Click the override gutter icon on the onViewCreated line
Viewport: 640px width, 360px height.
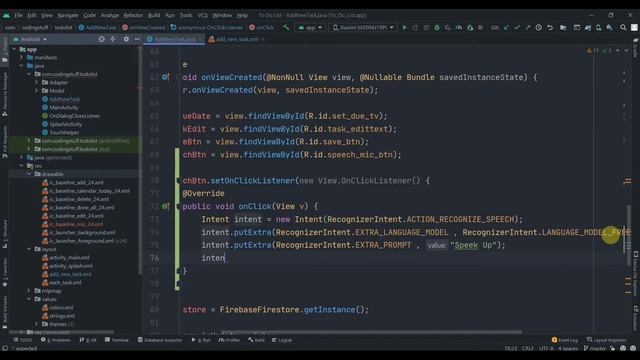[165, 77]
